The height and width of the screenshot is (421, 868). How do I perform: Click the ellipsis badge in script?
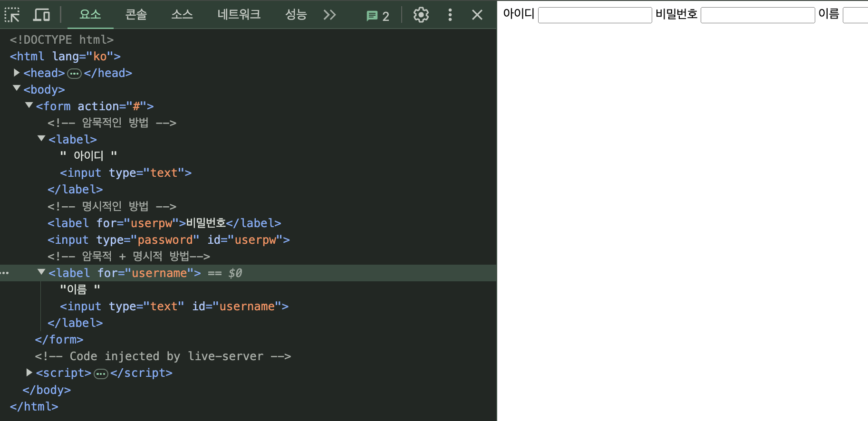pyautogui.click(x=101, y=374)
